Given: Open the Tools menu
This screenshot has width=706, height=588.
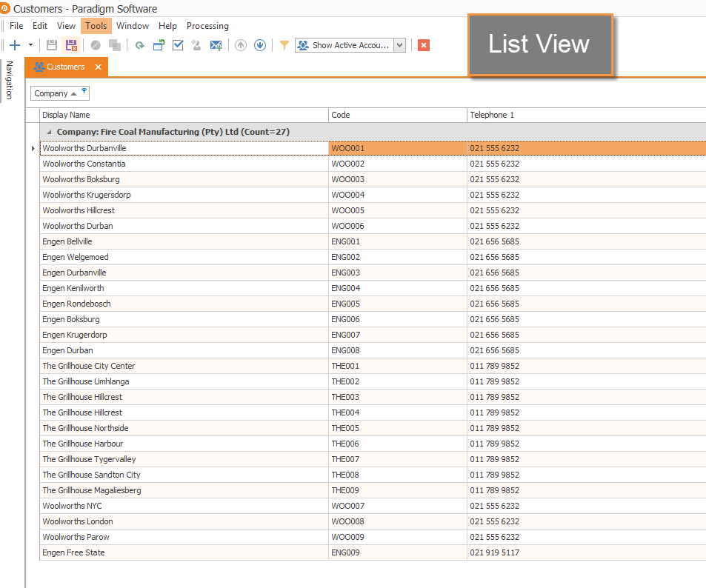Looking at the screenshot, I should coord(96,25).
